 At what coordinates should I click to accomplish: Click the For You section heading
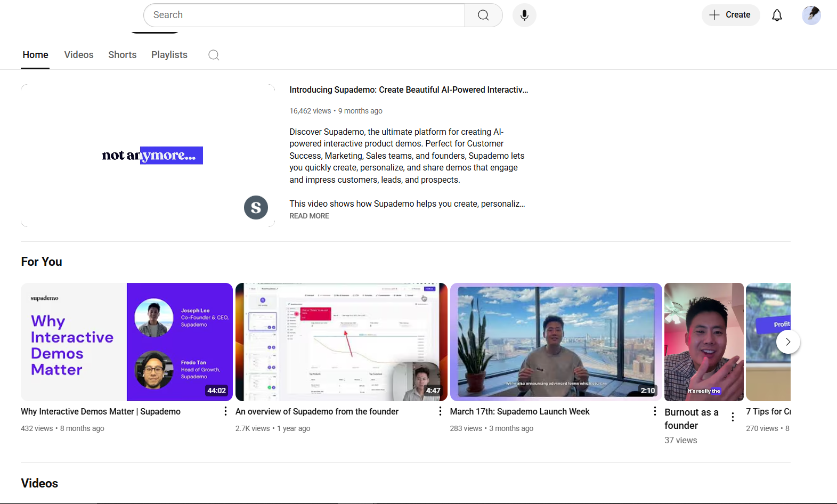coord(42,262)
